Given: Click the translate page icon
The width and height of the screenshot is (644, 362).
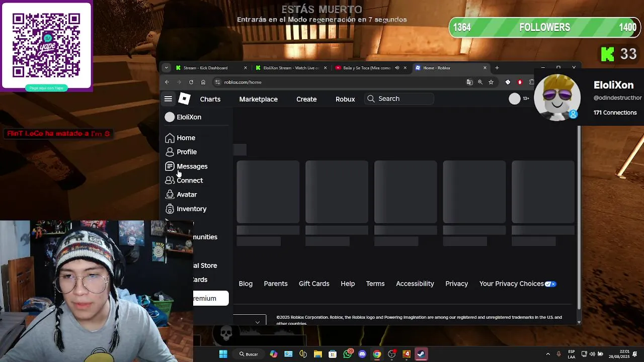Looking at the screenshot, I should pos(469,82).
